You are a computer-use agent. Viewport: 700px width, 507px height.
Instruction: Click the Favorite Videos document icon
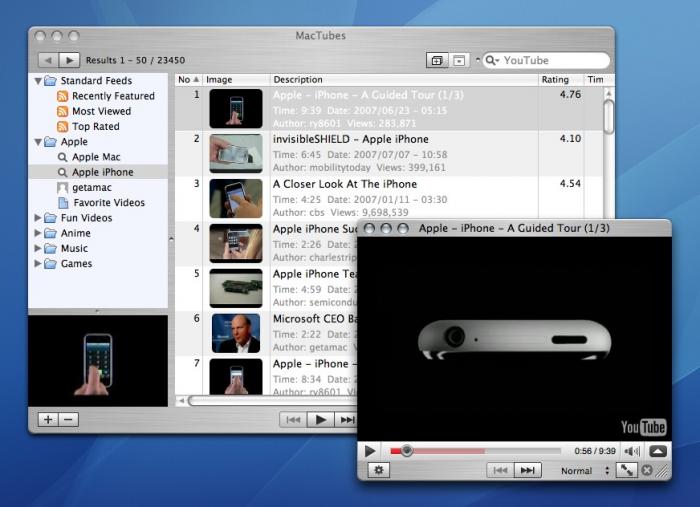point(63,203)
